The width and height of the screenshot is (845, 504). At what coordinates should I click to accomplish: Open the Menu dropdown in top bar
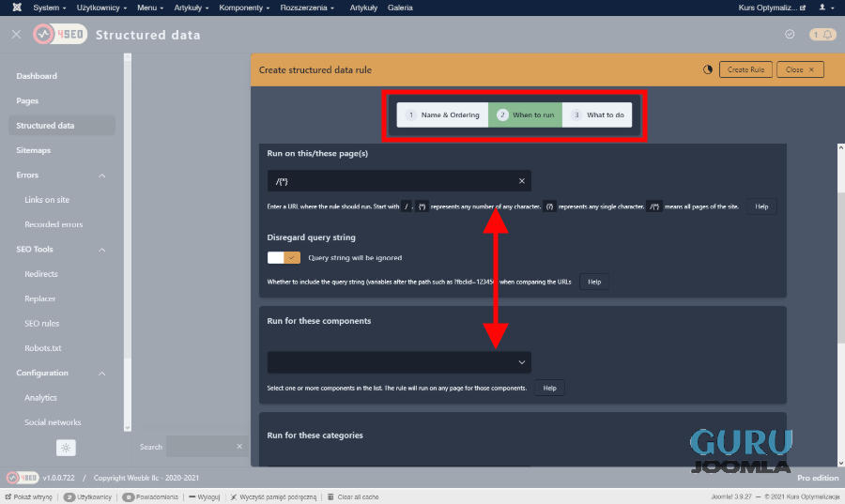pos(150,8)
